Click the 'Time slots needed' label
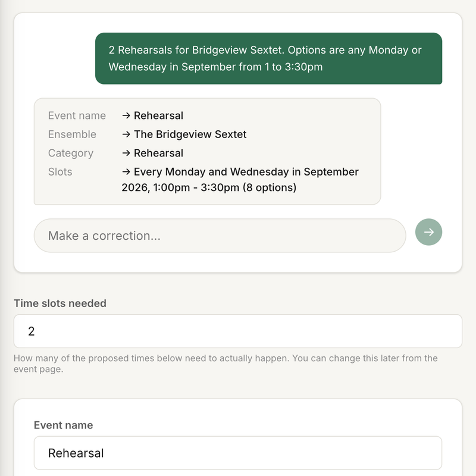This screenshot has height=476, width=476. click(x=60, y=303)
